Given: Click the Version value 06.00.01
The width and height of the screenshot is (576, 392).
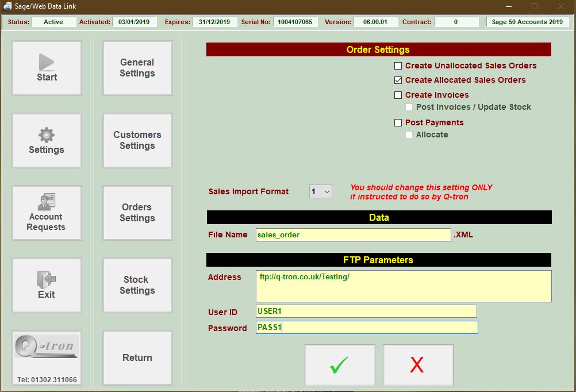Looking at the screenshot, I should (x=375, y=22).
